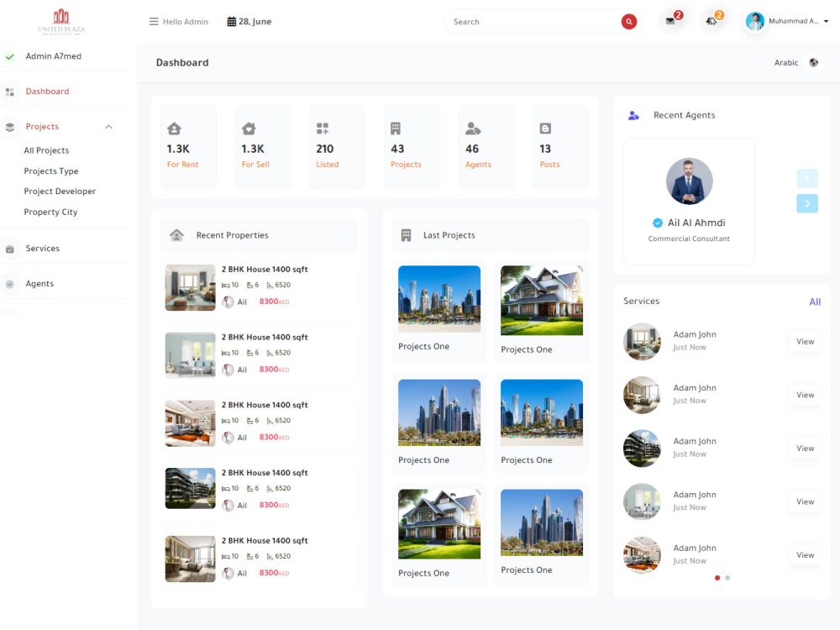This screenshot has height=630, width=840.
Task: Open the first property living room thumbnail
Action: pyautogui.click(x=190, y=287)
